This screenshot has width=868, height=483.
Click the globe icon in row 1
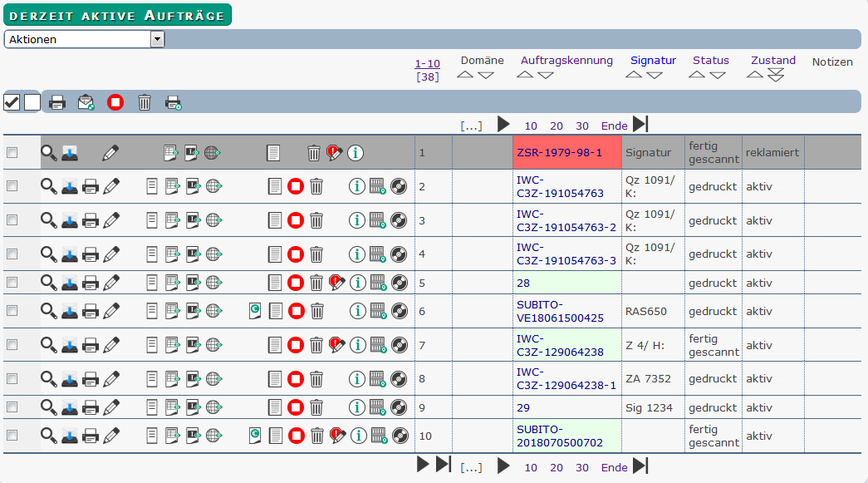(x=213, y=153)
